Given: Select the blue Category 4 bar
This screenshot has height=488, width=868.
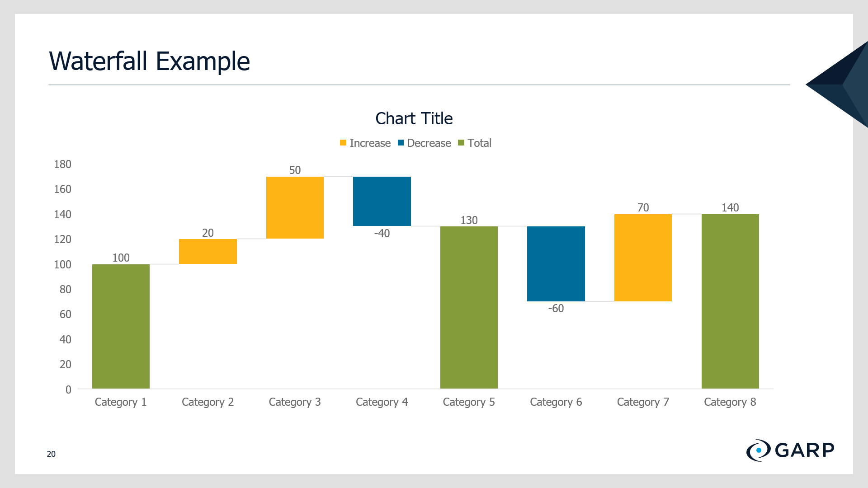Looking at the screenshot, I should (382, 201).
